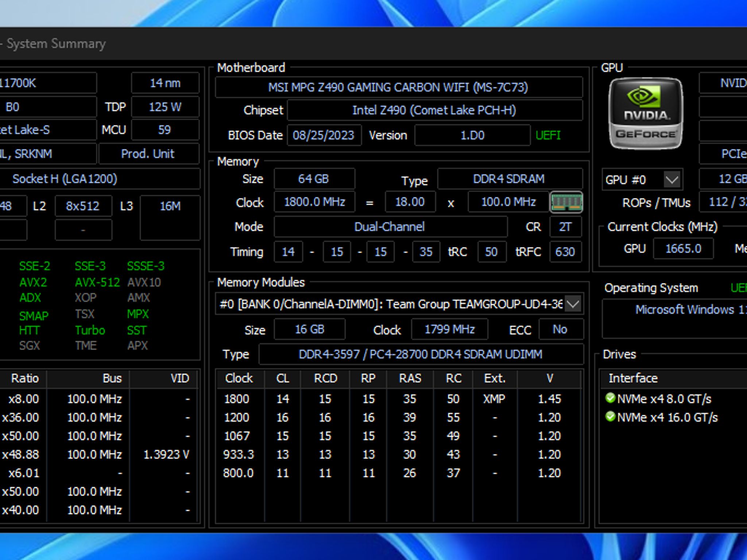Click the 1.3923 V VID value

[x=166, y=454]
